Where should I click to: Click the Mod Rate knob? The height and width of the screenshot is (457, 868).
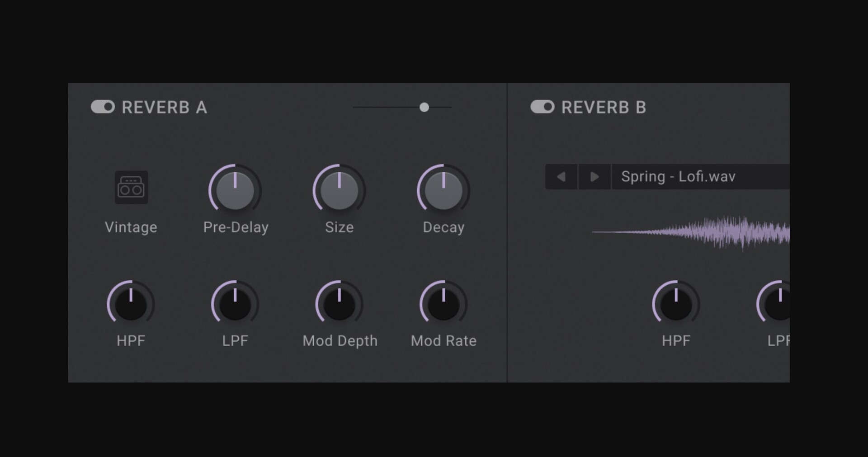click(x=443, y=304)
